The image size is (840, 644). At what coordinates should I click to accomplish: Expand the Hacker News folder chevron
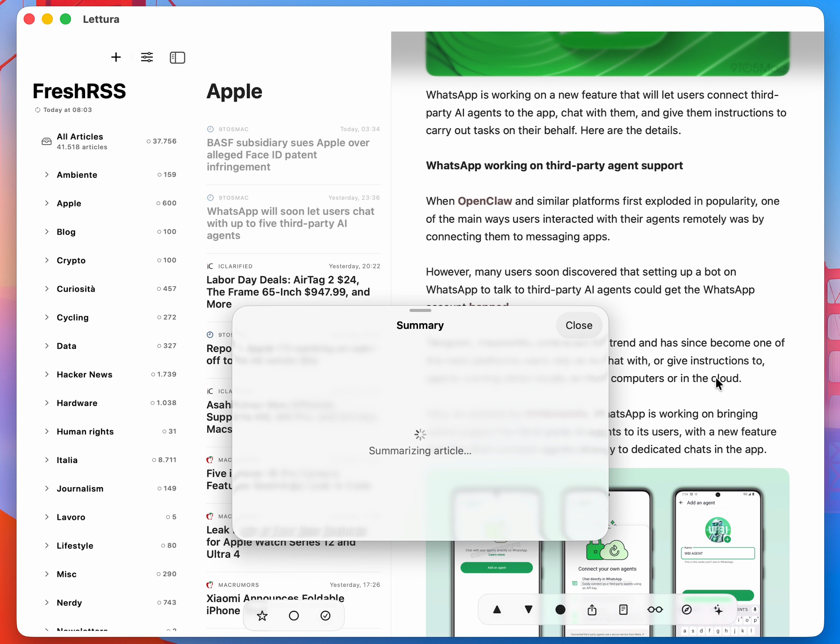coord(47,374)
